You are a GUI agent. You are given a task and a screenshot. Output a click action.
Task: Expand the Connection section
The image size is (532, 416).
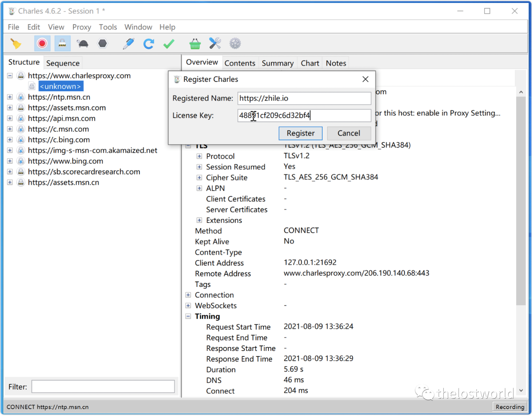188,295
